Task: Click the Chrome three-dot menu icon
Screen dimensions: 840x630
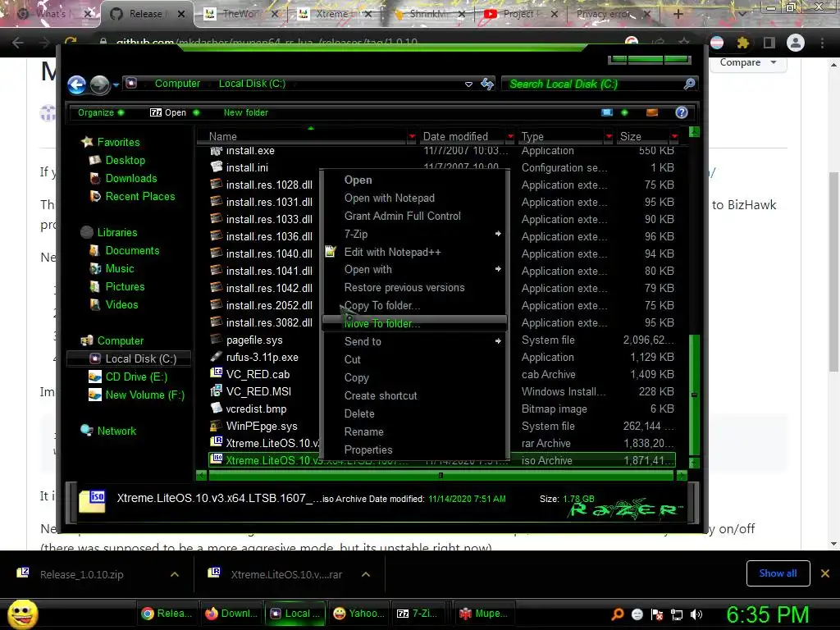Action: (x=822, y=43)
